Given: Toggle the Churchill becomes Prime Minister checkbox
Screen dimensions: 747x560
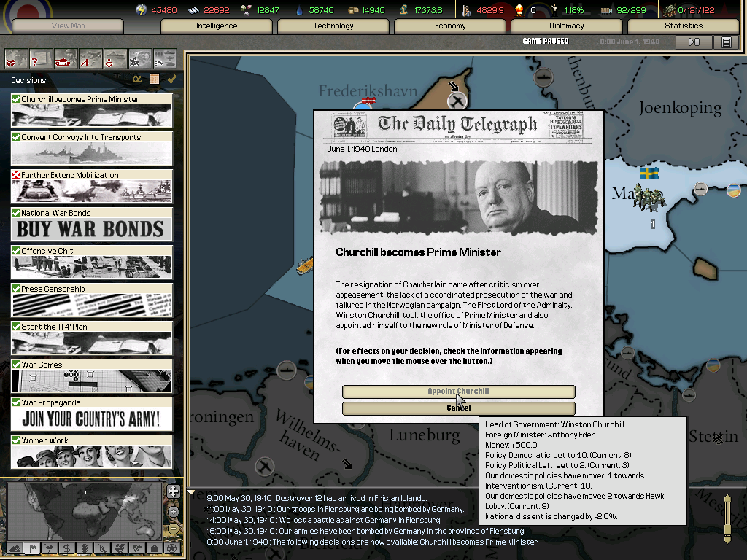Looking at the screenshot, I should click(x=16, y=99).
